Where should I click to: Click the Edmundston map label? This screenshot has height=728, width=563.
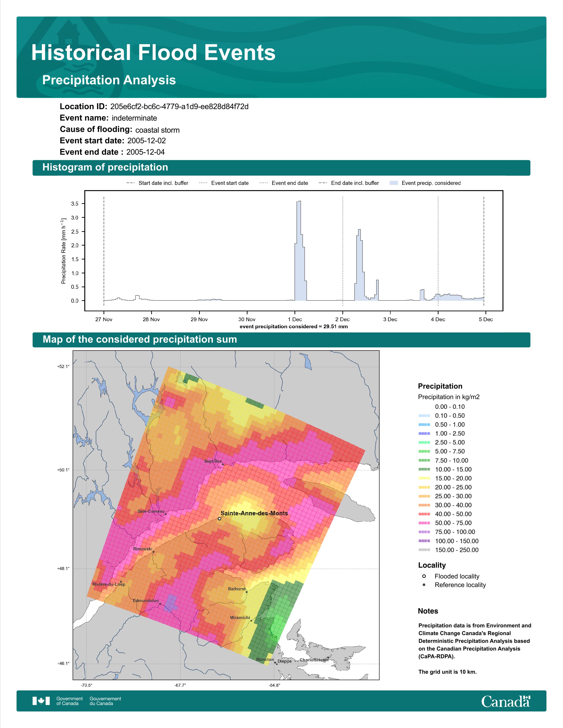(146, 601)
